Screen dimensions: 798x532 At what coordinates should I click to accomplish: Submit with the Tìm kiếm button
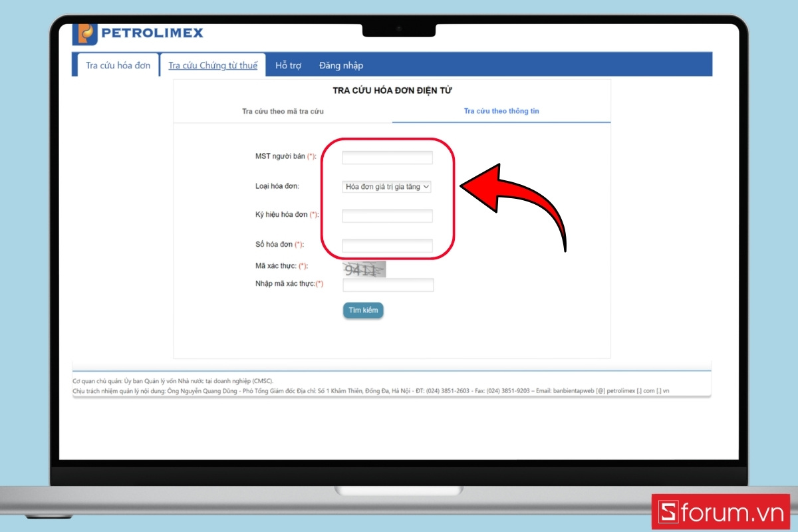coord(363,311)
